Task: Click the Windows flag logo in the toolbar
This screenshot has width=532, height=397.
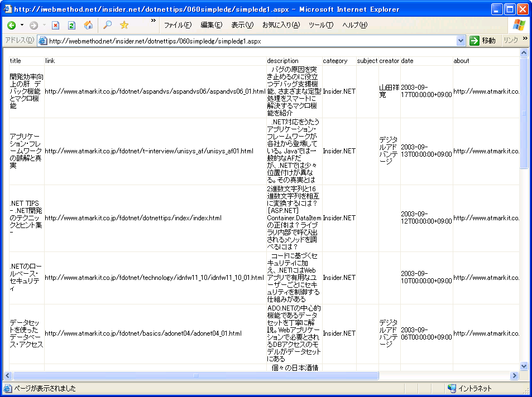Action: pos(519,25)
